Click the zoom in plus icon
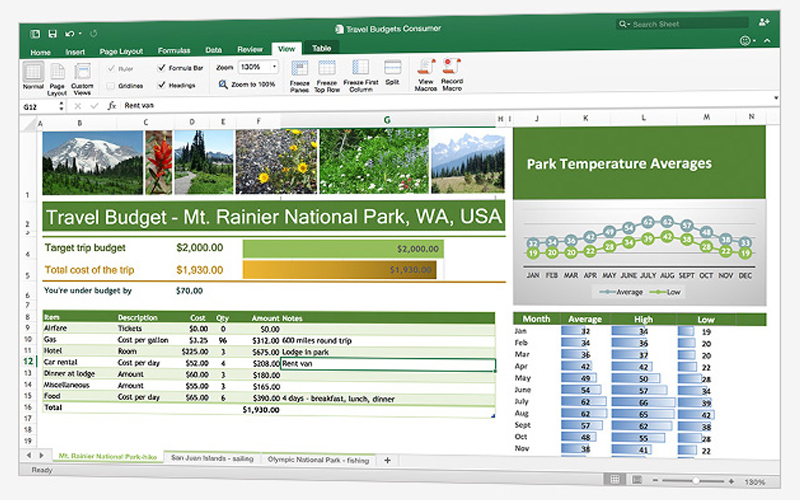 731,481
